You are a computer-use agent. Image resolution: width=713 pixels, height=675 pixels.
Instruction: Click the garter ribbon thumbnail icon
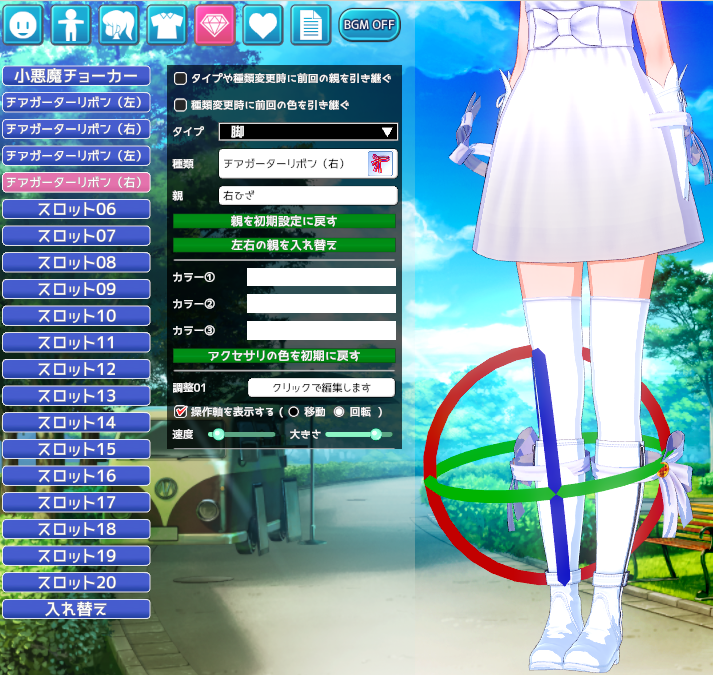coord(380,163)
